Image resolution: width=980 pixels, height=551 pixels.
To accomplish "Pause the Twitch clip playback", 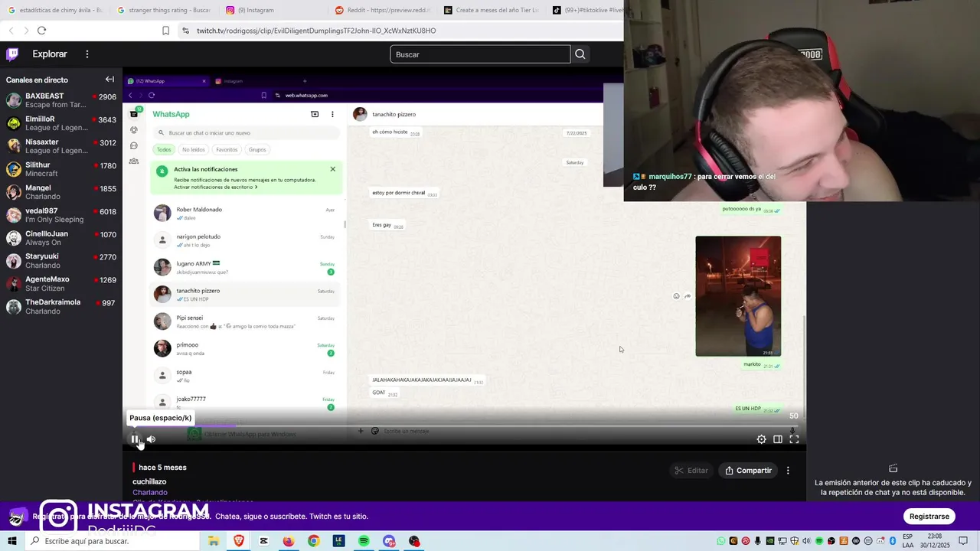I will (135, 439).
